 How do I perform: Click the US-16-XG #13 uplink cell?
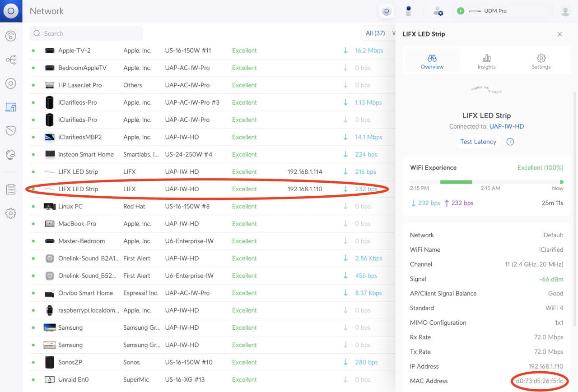(x=185, y=379)
